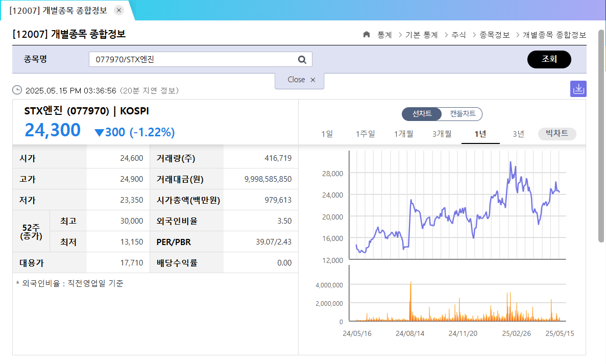606x364 pixels.
Task: Click the price change ▼300 (-1.22%)
Action: tap(134, 132)
